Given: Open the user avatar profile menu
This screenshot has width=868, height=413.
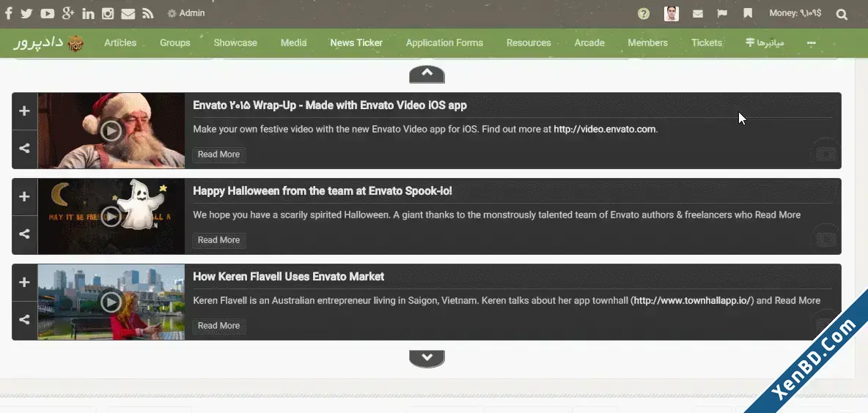Looking at the screenshot, I should pyautogui.click(x=672, y=14).
